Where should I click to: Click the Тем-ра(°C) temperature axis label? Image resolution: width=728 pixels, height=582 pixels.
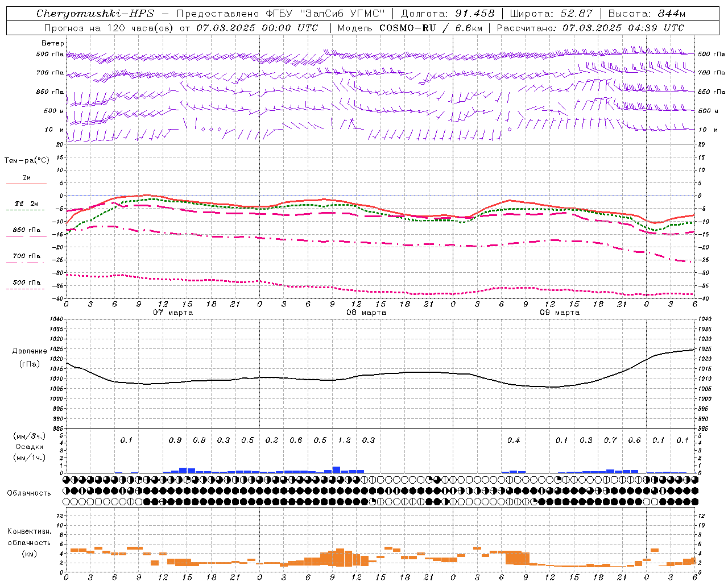pyautogui.click(x=27, y=161)
